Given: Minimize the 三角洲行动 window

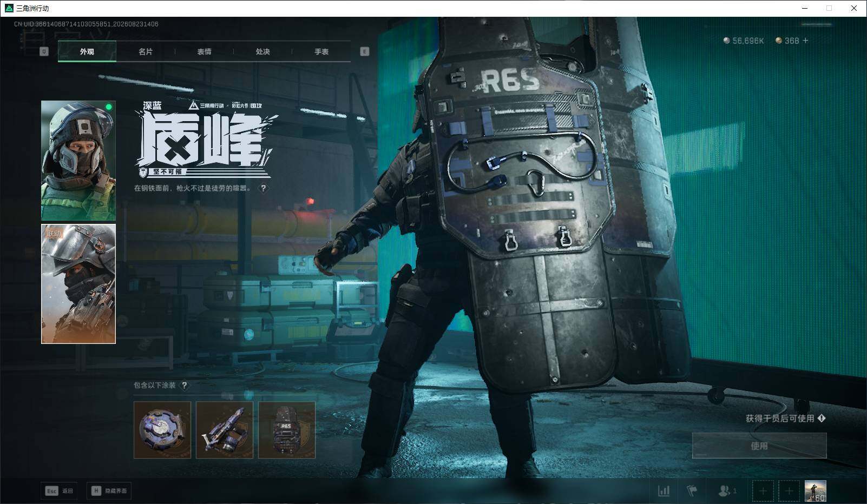Looking at the screenshot, I should pyautogui.click(x=804, y=8).
